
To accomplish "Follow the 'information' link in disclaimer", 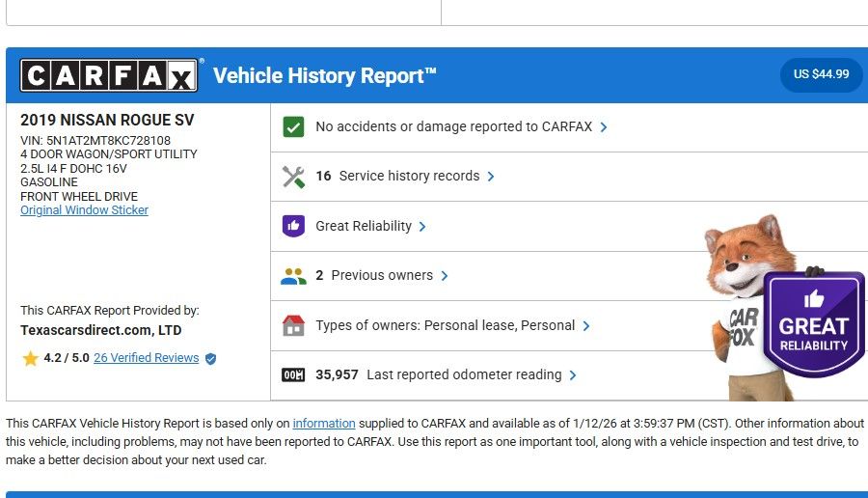I will pos(324,424).
